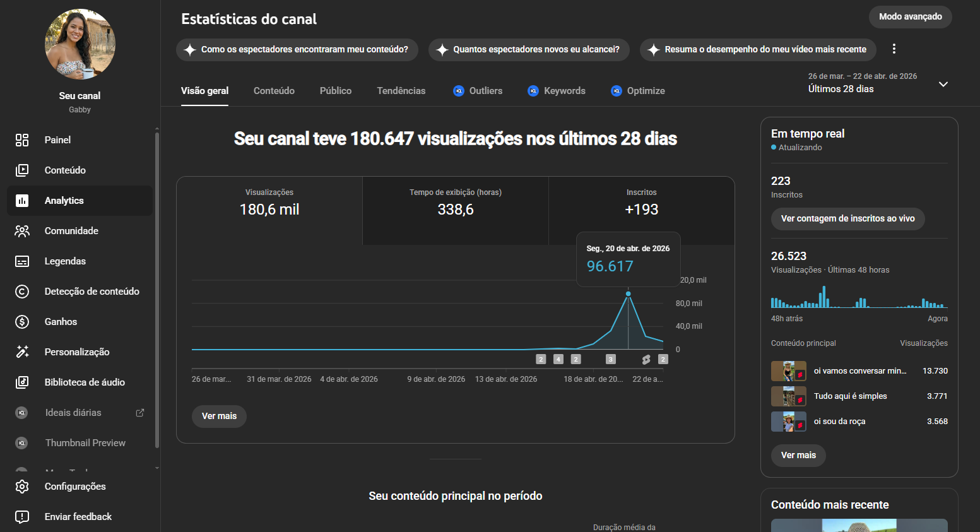The height and width of the screenshot is (532, 980).
Task: Open thumbnail for 'Tudo aqui é simples'
Action: coord(789,396)
